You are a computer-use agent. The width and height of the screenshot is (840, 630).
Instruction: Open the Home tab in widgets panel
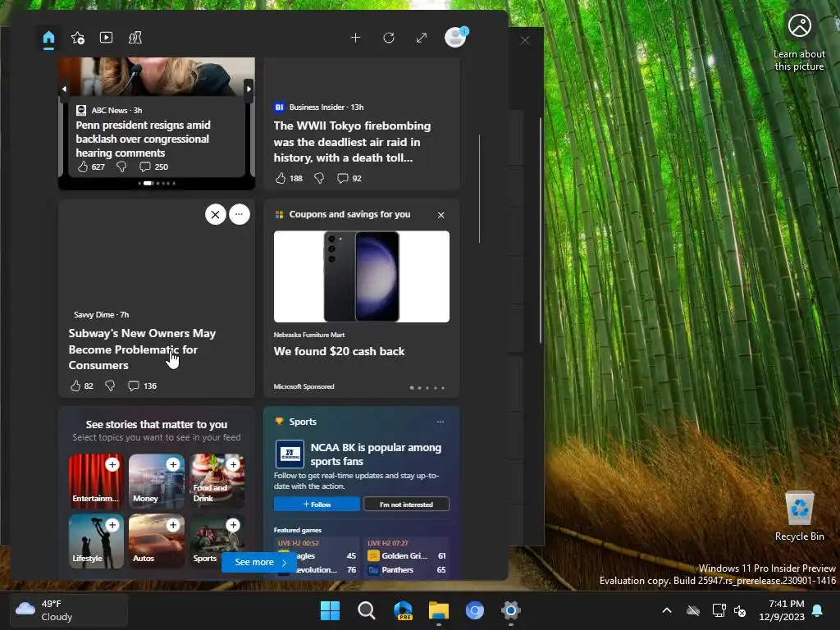pyautogui.click(x=48, y=38)
